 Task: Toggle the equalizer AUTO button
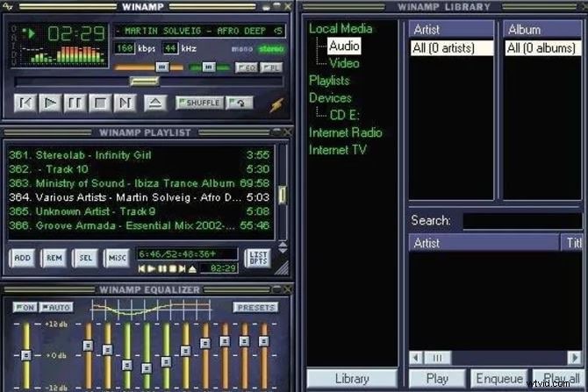tap(56, 307)
